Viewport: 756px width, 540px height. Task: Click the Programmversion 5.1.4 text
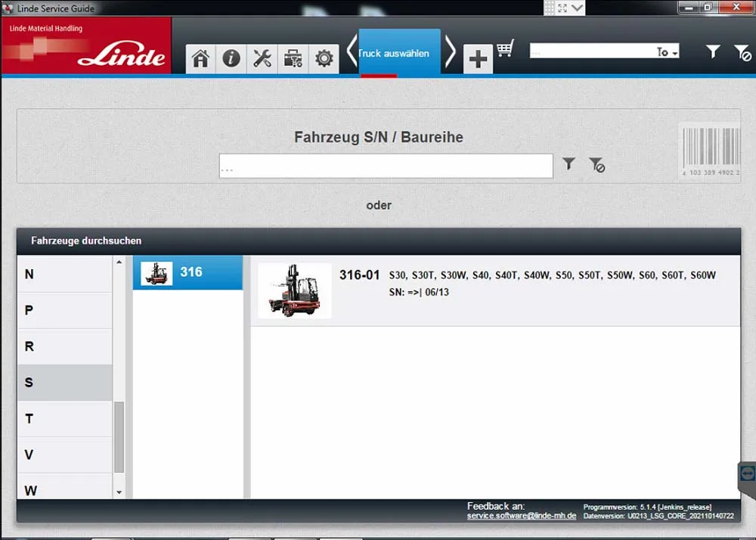pos(647,507)
